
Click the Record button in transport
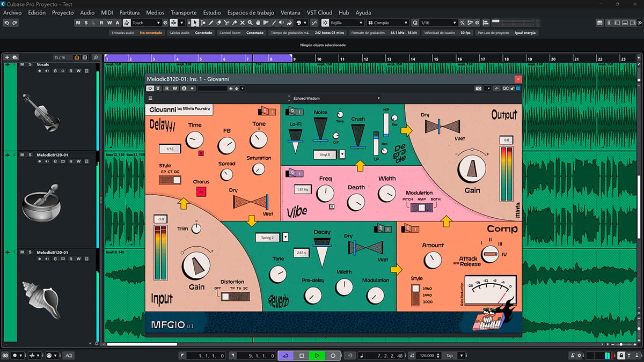pyautogui.click(x=333, y=356)
